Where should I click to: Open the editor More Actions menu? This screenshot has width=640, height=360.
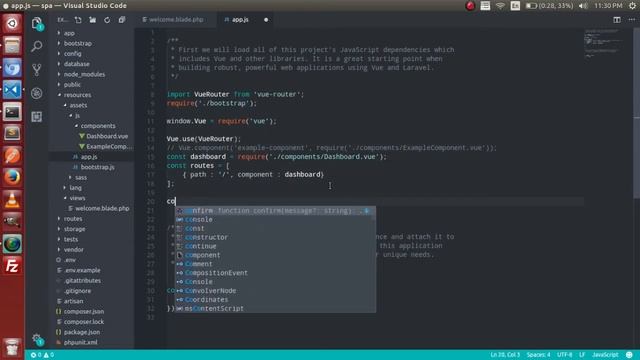(631, 20)
